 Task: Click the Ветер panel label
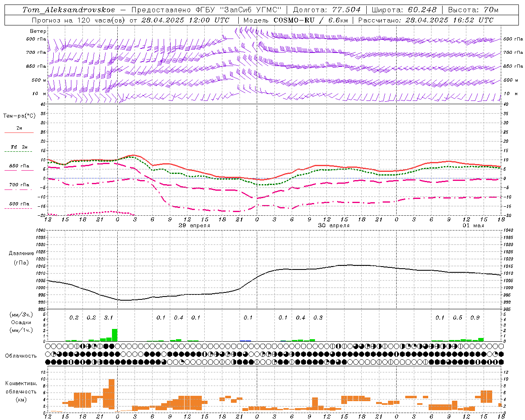38,31
